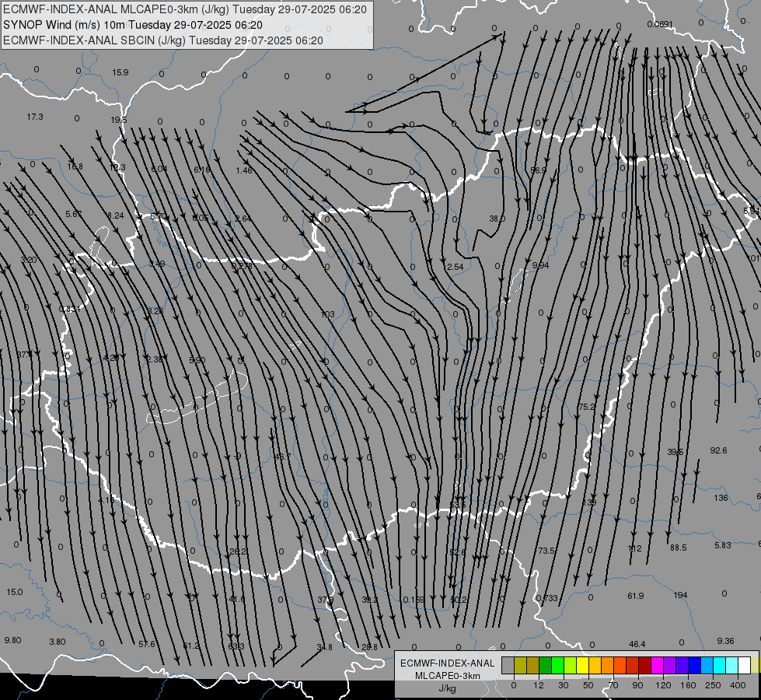Click the legend tick label '30'
761x700 pixels.
pos(564,685)
